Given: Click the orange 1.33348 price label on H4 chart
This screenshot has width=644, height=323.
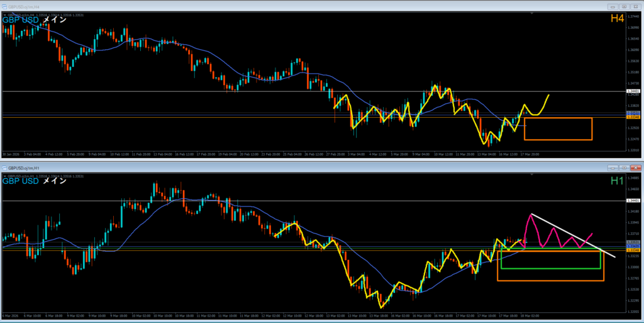Looking at the screenshot, I should [633, 117].
